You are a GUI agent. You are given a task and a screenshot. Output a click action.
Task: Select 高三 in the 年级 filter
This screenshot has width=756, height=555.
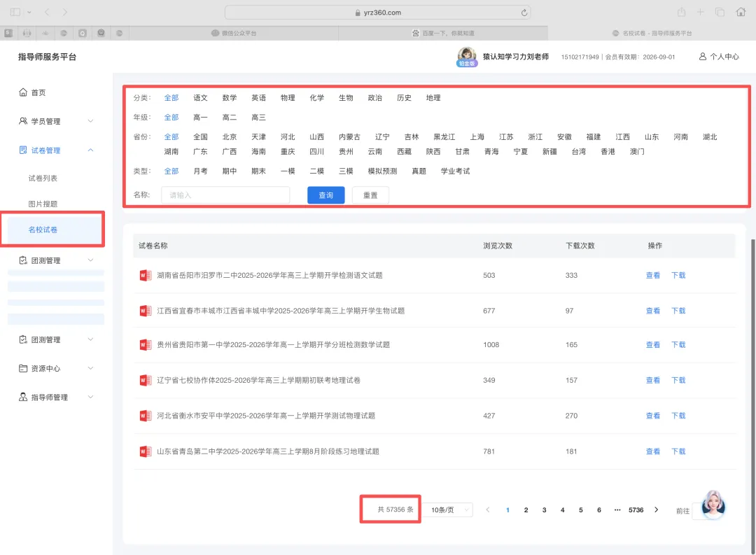click(258, 116)
